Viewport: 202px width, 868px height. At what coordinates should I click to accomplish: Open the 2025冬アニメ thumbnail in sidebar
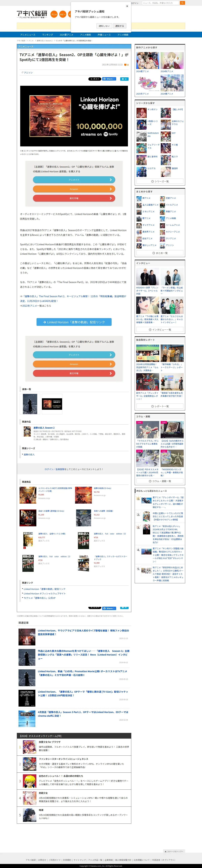click(x=147, y=83)
